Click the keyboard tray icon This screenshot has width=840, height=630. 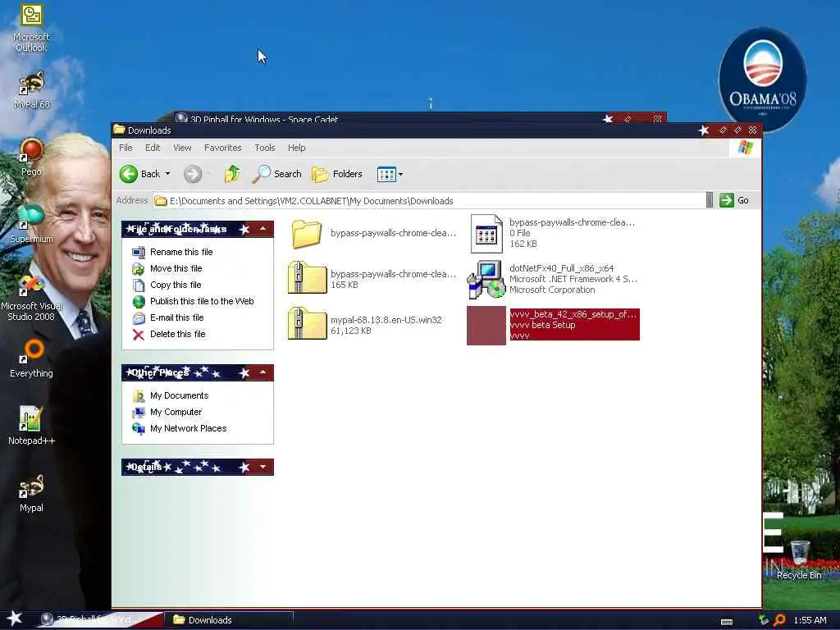[727, 622]
